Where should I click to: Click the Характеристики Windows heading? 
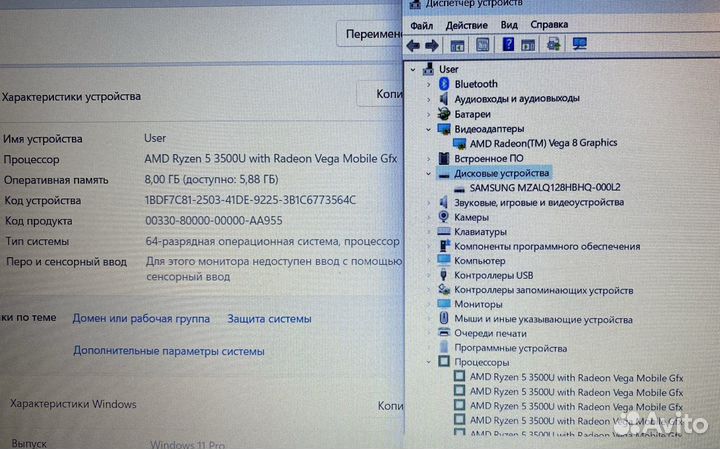(73, 404)
